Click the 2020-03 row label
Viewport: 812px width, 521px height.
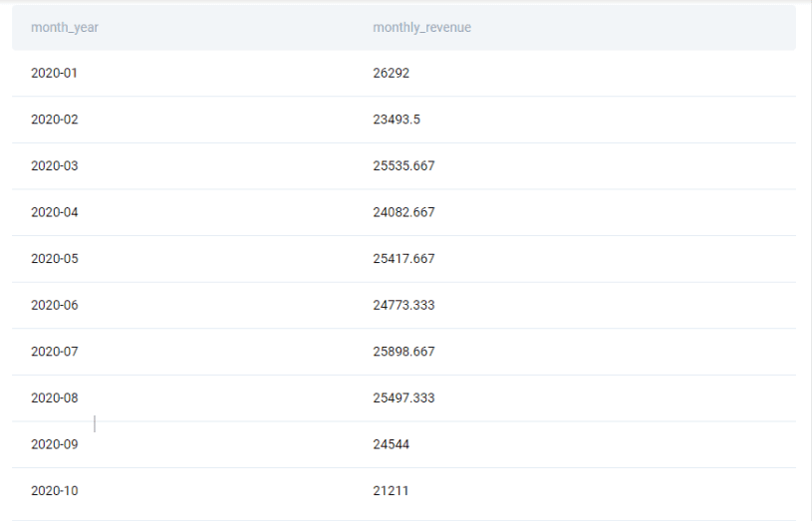54,166
